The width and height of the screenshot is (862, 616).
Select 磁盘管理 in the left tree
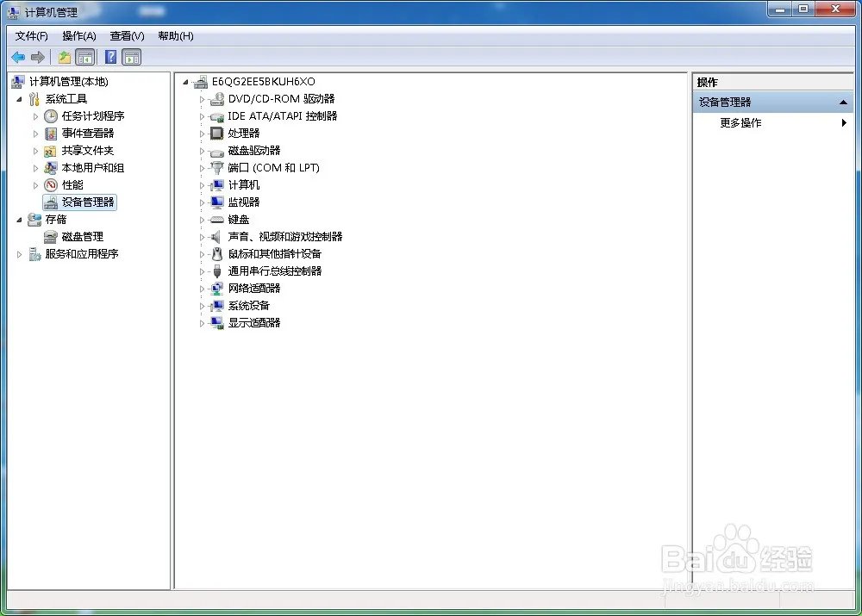point(82,237)
